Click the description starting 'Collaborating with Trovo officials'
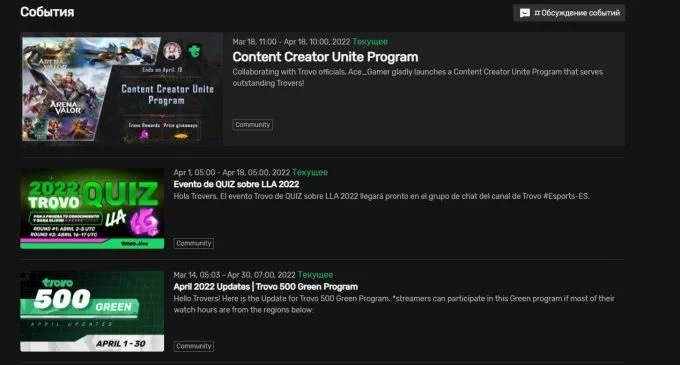680x365 pixels. [418, 77]
